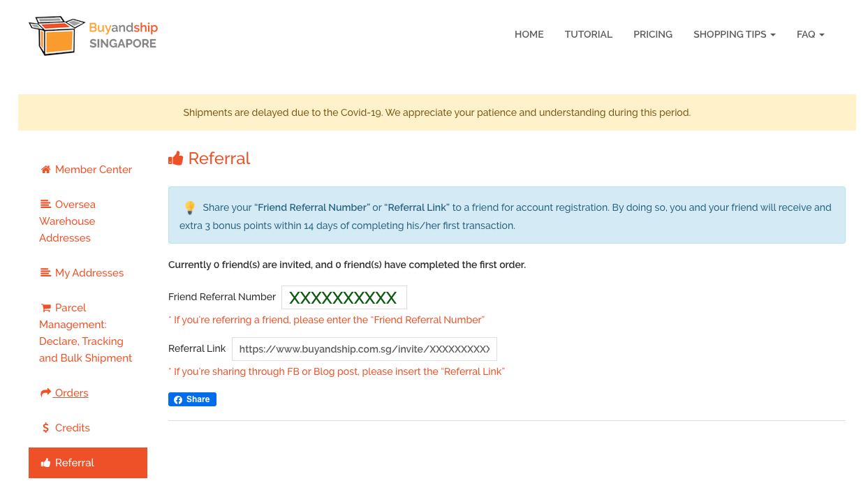Open Oversea Warehouse Addresses page
Image resolution: width=868 pixels, height=481 pixels.
88,221
